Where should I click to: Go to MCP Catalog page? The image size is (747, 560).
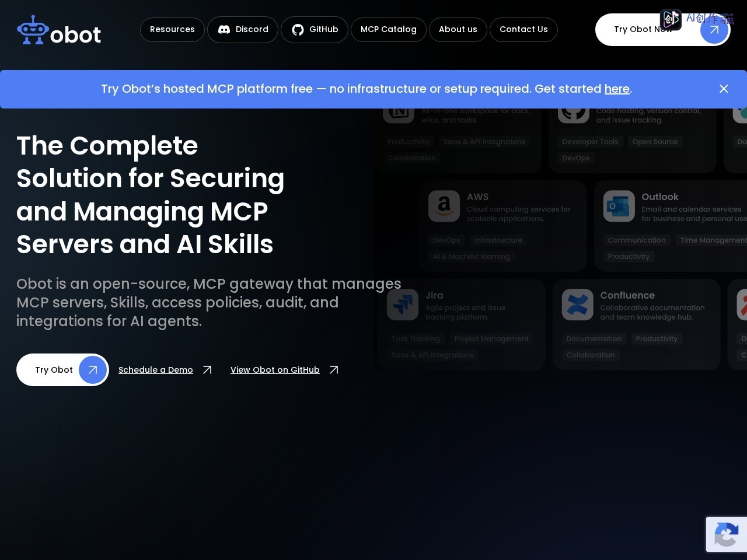(389, 29)
